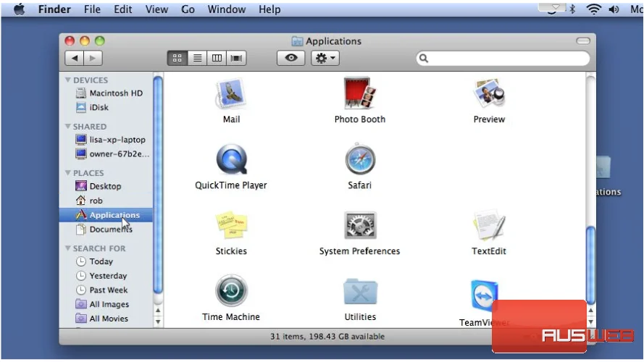Click the sidebar scroll up arrow

click(x=158, y=311)
